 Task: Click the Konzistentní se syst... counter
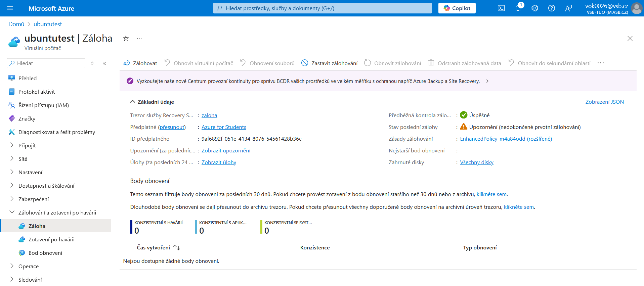[286, 227]
